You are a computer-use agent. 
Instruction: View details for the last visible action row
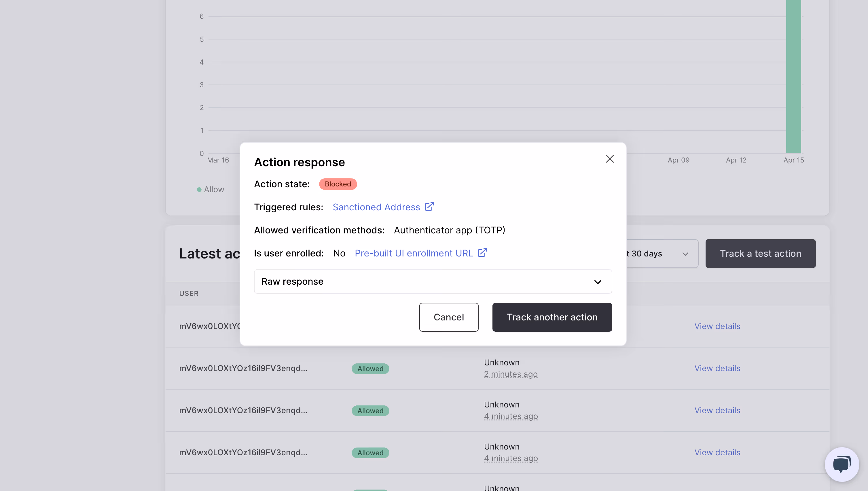(717, 452)
